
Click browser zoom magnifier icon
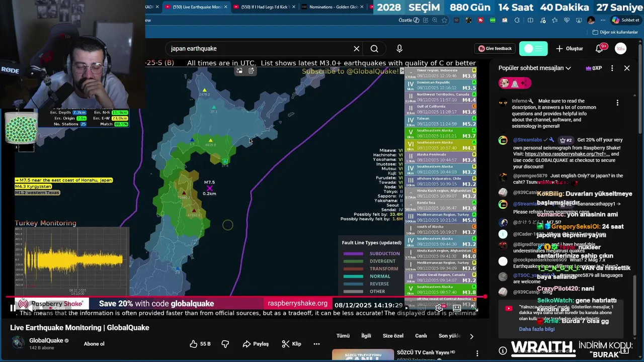(434, 20)
